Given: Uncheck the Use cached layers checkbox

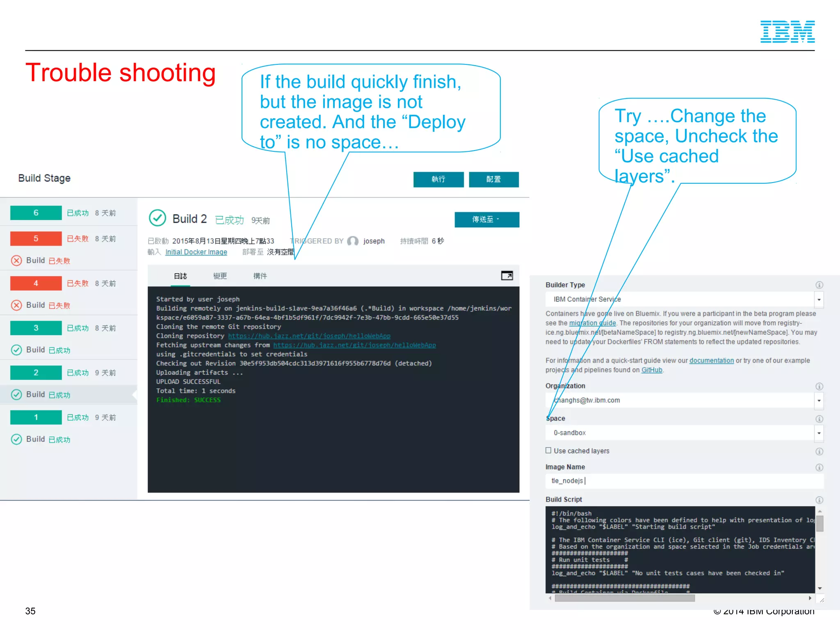Looking at the screenshot, I should 548,450.
